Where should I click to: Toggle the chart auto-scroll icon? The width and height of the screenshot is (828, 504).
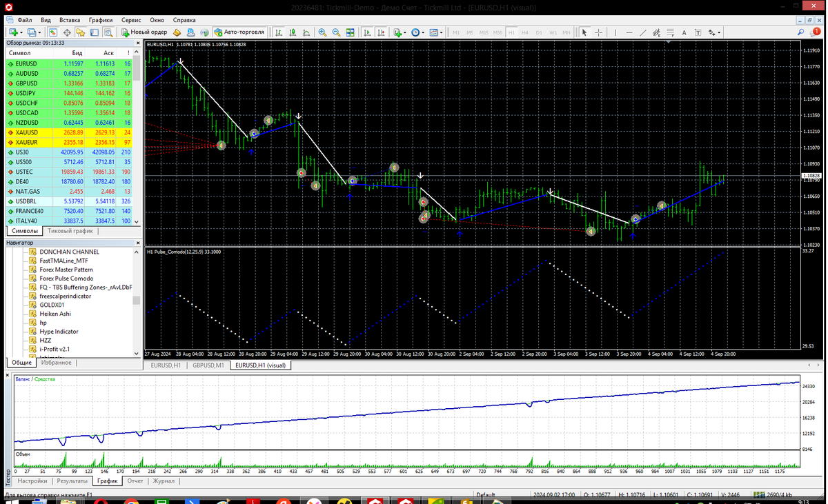pos(367,32)
